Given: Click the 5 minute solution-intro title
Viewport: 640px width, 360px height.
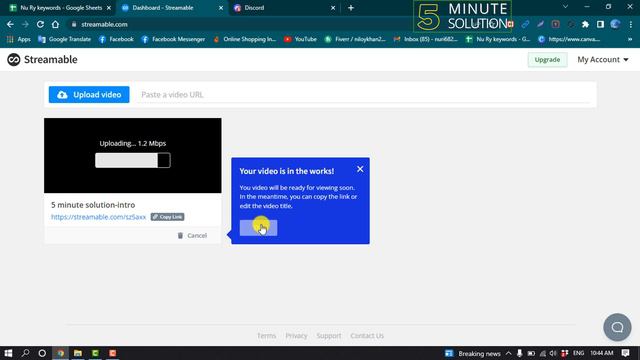Looking at the screenshot, I should (x=93, y=205).
